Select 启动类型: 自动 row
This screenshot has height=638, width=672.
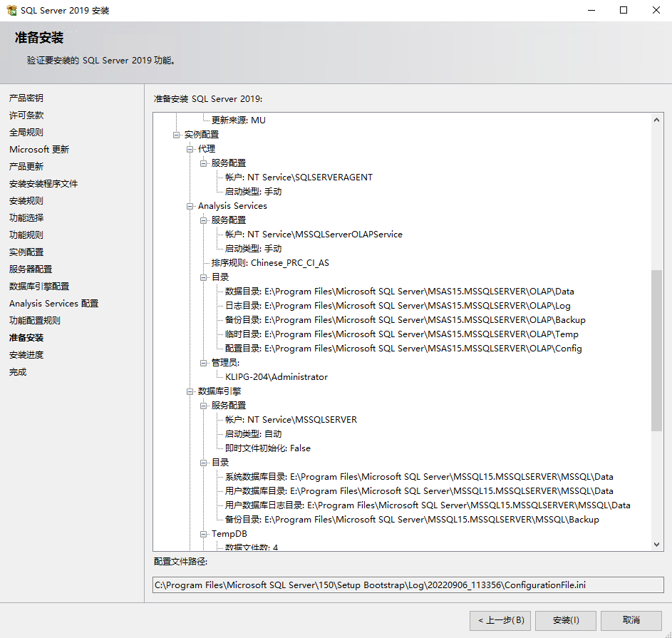[x=253, y=434]
